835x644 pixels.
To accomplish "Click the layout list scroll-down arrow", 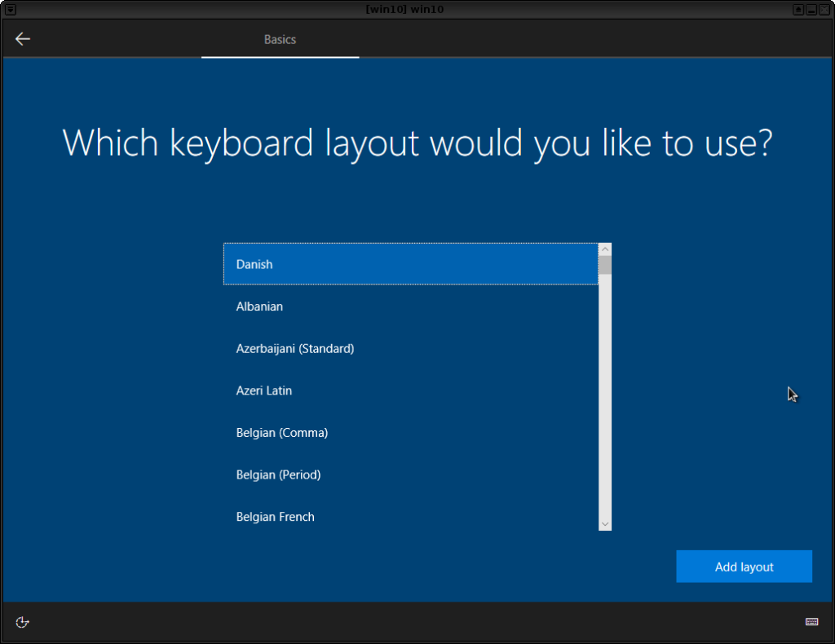I will [605, 524].
